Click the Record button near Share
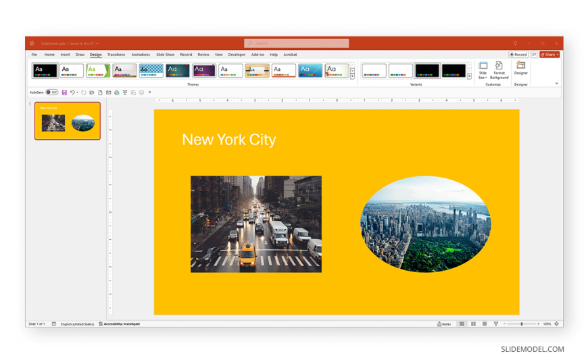 pyautogui.click(x=518, y=55)
